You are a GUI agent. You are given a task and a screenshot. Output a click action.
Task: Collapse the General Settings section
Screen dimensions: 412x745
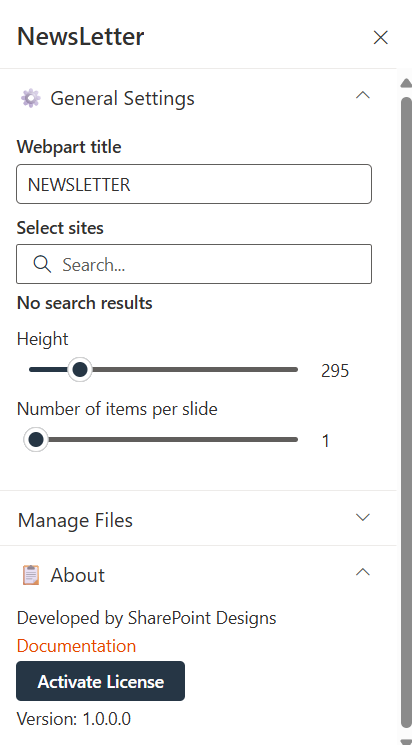pos(363,96)
